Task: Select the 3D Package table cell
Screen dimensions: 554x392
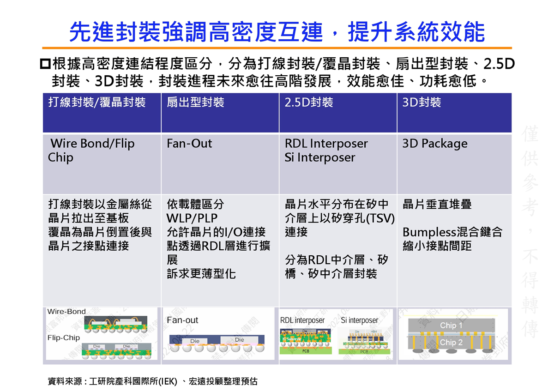Action: pos(435,144)
